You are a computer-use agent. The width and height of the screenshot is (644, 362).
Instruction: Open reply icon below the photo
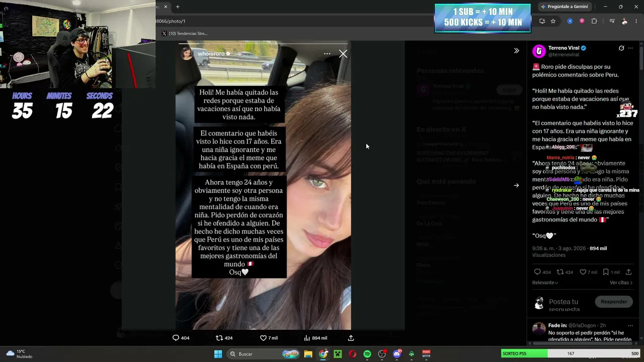tap(176, 338)
